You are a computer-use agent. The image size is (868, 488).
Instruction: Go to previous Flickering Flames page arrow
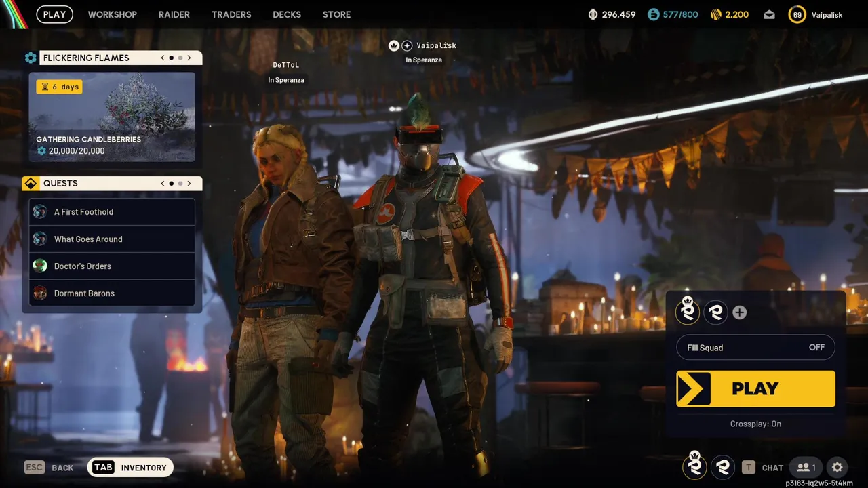point(163,58)
